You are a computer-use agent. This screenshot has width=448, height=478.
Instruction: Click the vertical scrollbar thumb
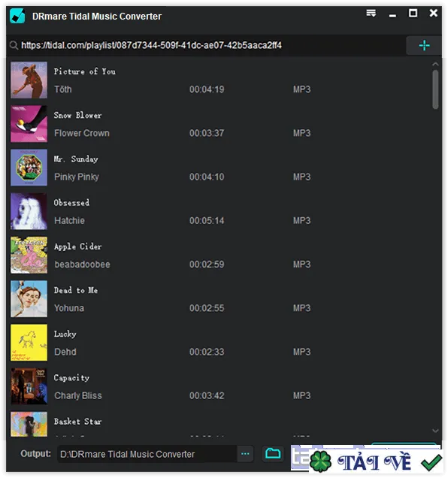pos(435,89)
